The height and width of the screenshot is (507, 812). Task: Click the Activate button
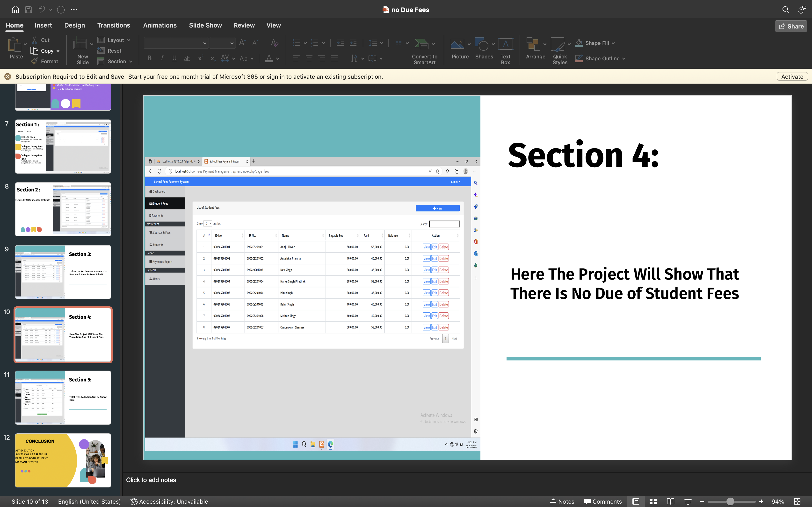792,77
